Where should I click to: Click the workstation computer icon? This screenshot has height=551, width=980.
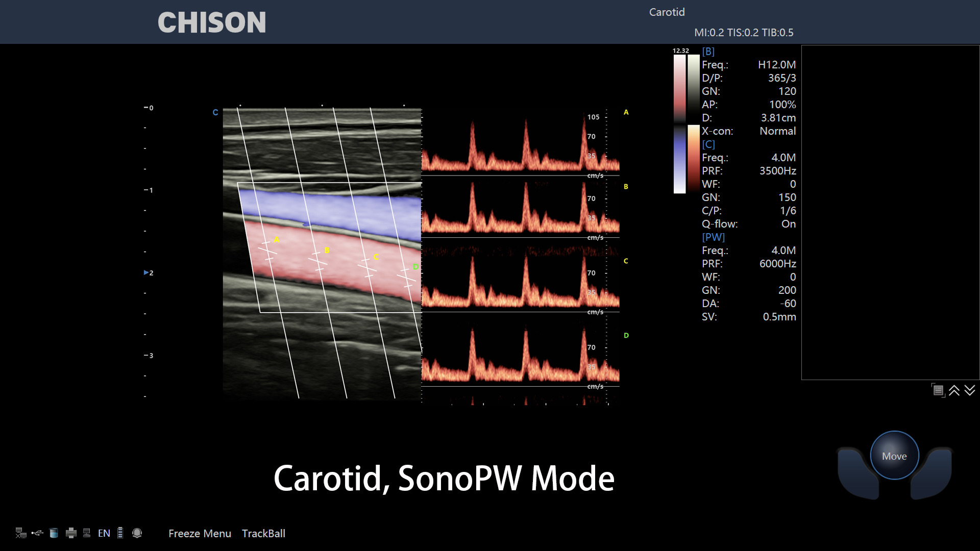(87, 533)
